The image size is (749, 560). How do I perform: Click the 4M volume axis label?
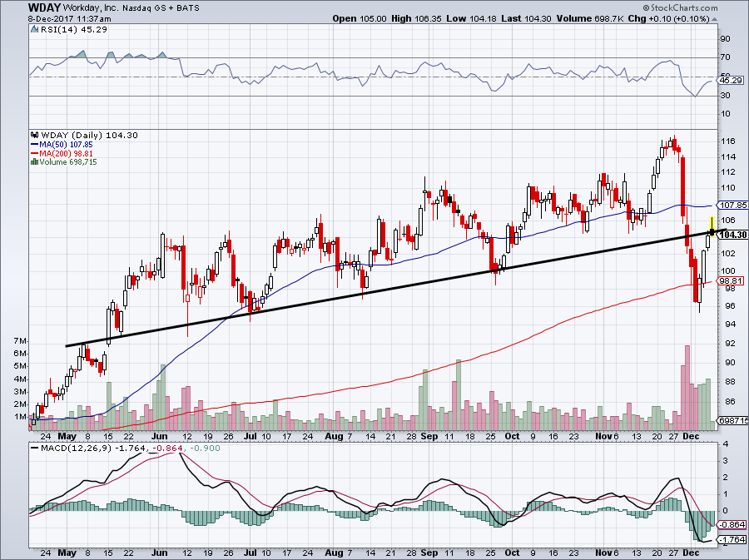[20, 379]
